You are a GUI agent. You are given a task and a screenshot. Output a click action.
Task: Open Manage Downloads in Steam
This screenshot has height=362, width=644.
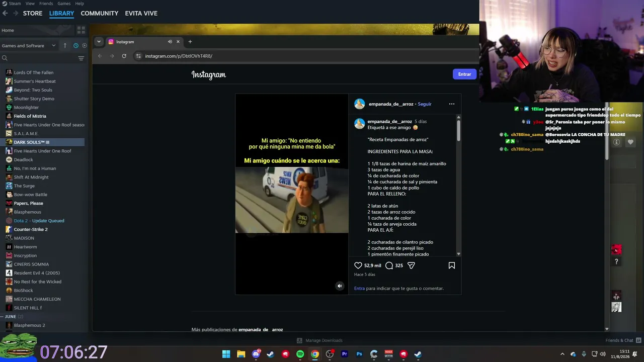tap(319, 340)
